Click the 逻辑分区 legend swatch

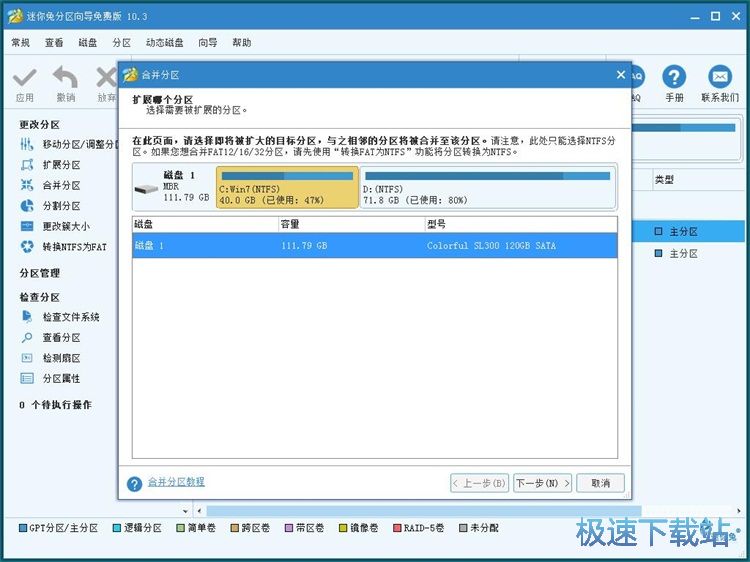117,528
